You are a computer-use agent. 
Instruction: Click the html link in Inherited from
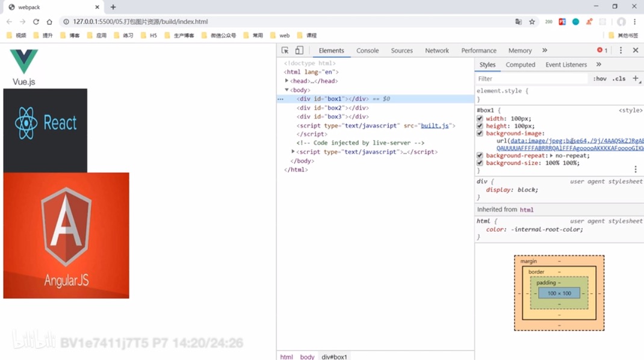tap(527, 209)
